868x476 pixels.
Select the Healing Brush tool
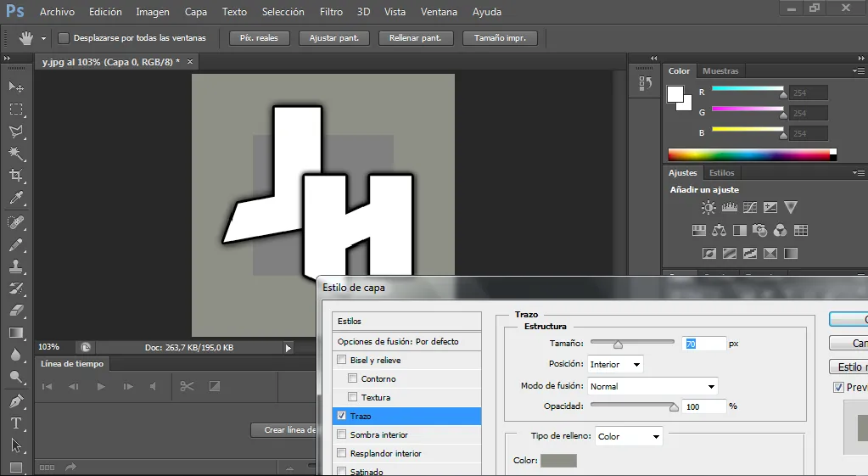[16, 222]
